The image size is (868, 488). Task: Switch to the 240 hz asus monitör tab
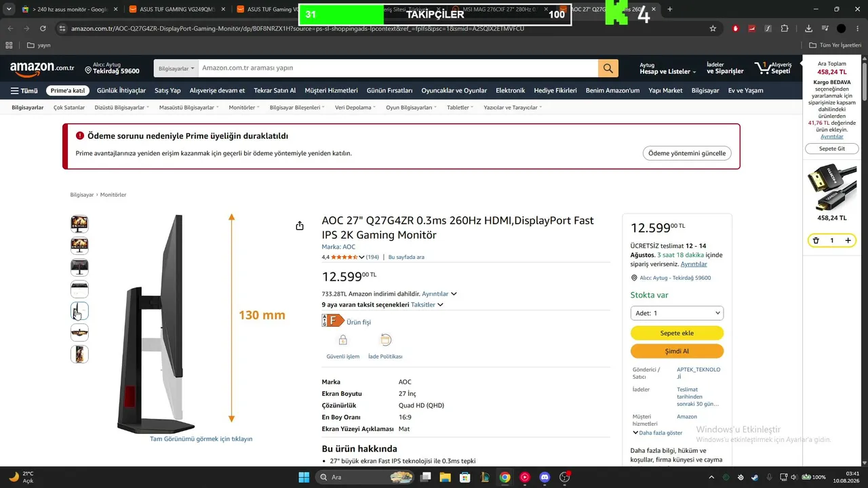tap(69, 9)
